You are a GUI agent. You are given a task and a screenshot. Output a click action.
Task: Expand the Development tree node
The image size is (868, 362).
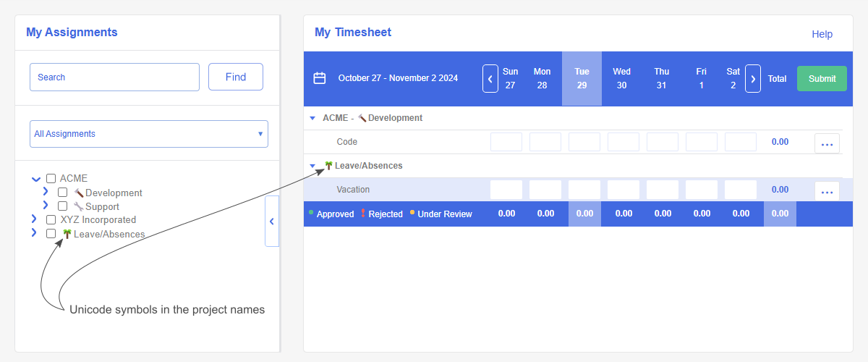[x=45, y=192]
